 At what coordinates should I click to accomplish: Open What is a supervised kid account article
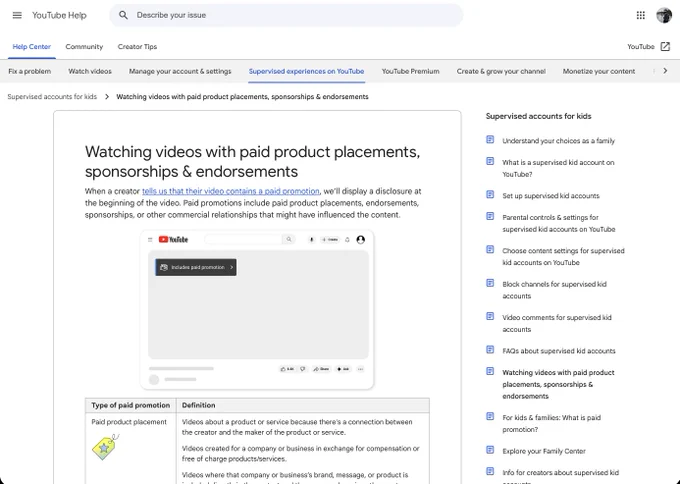pyautogui.click(x=558, y=168)
